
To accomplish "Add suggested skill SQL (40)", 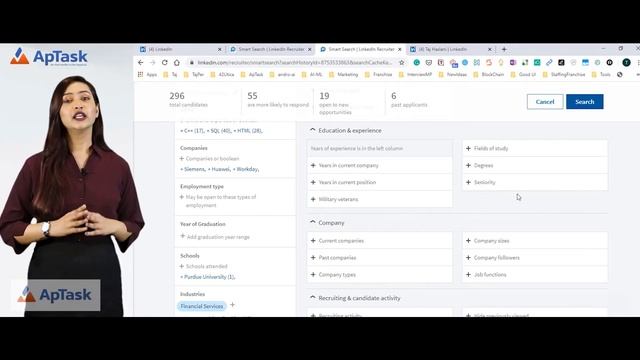I will click(219, 131).
